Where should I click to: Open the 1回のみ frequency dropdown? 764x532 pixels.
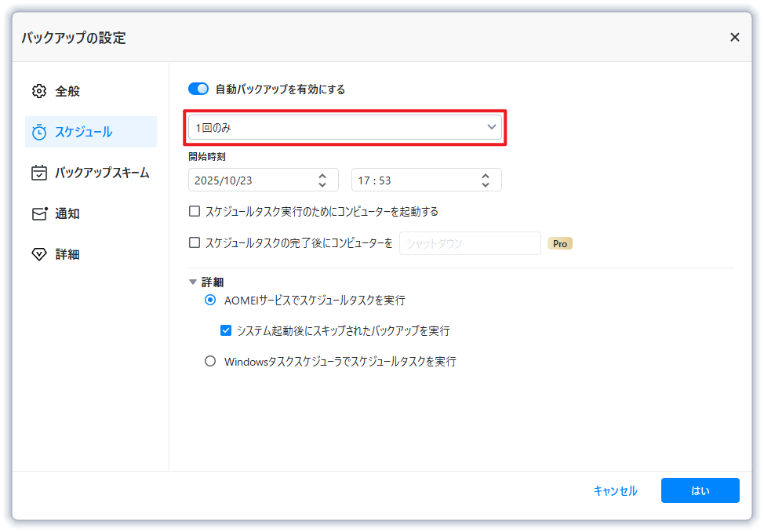tap(345, 127)
